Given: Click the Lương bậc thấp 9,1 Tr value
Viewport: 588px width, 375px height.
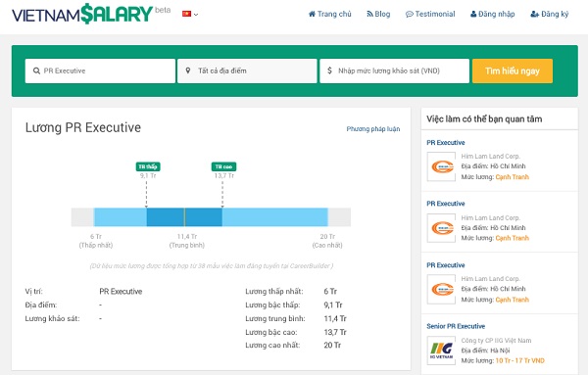Looking at the screenshot, I should click(x=333, y=305).
